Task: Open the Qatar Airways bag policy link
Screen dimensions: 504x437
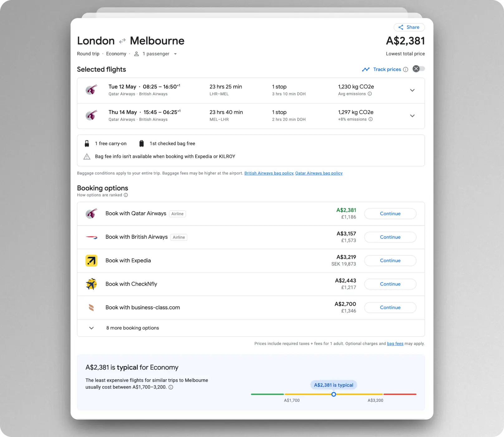Action: 319,173
